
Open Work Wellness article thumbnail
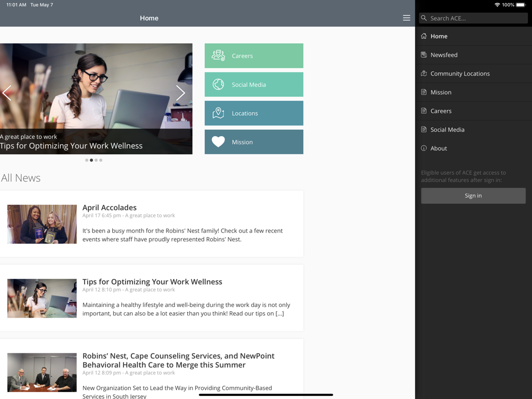point(42,298)
